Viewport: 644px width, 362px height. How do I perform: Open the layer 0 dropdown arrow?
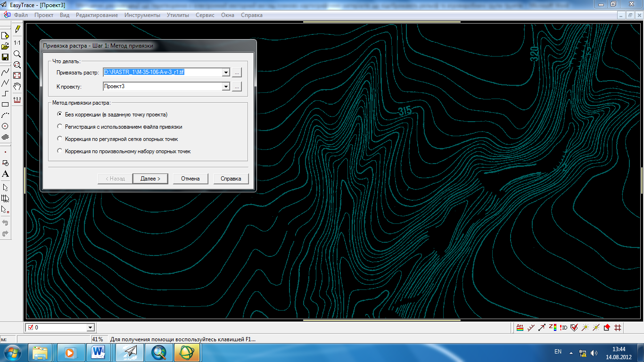tap(91, 328)
